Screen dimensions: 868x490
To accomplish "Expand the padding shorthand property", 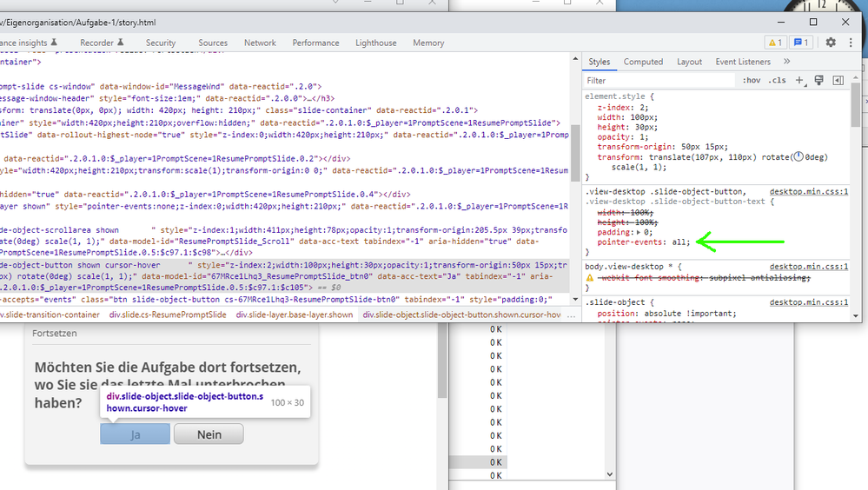I will click(640, 233).
